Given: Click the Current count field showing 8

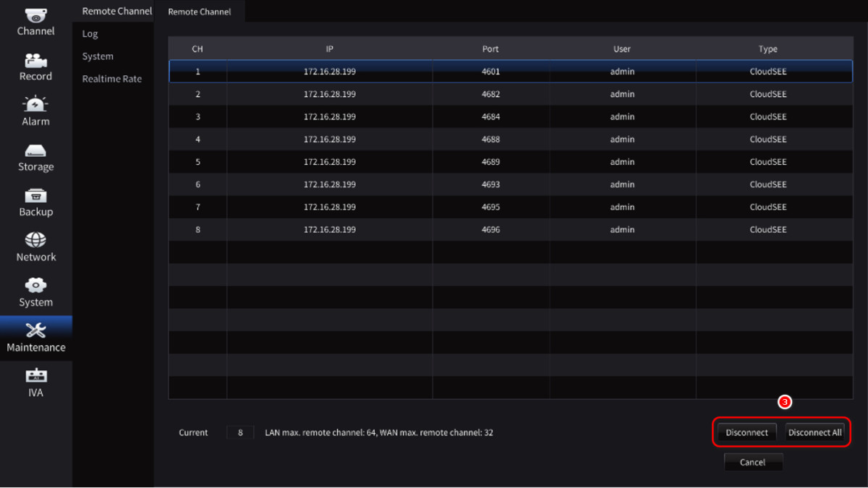Looking at the screenshot, I should 240,432.
